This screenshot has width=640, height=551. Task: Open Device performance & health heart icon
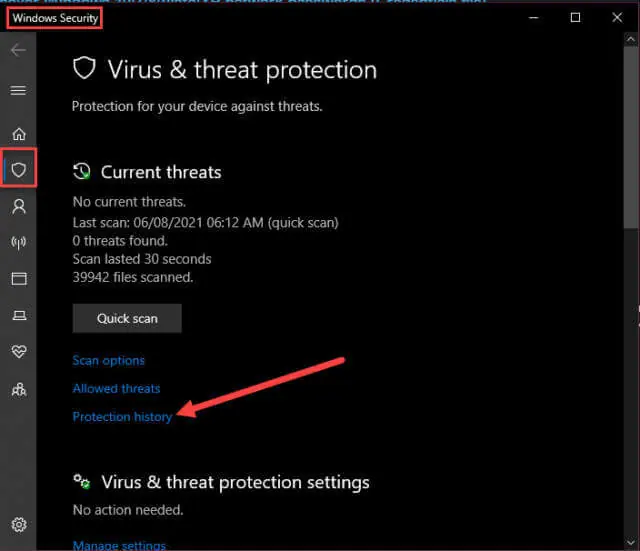click(19, 351)
